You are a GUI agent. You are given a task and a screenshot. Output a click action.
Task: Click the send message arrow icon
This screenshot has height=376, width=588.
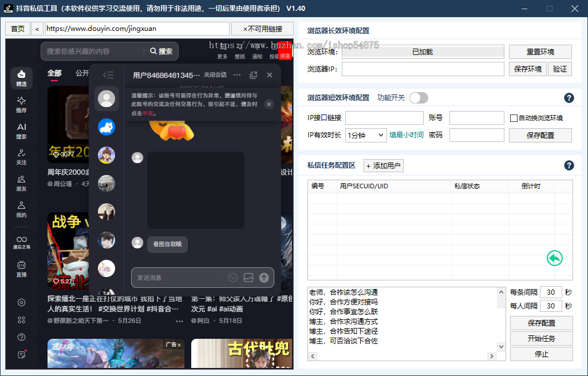(264, 278)
